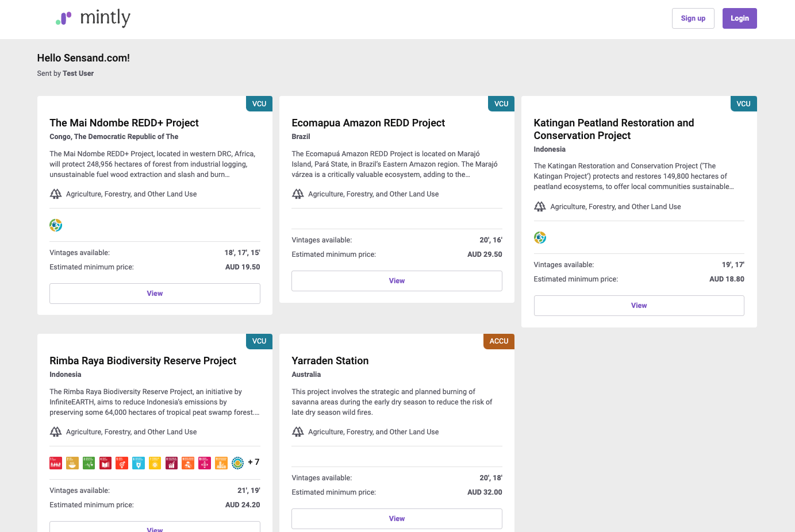Viewport: 795px width, 532px height.
Task: Click the globe badge icon on Katingan card
Action: click(x=540, y=238)
